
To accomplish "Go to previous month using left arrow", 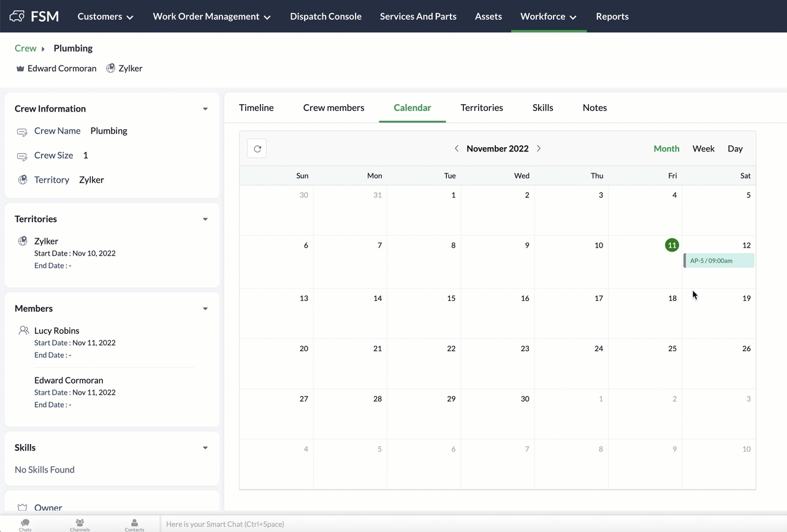I will point(457,149).
